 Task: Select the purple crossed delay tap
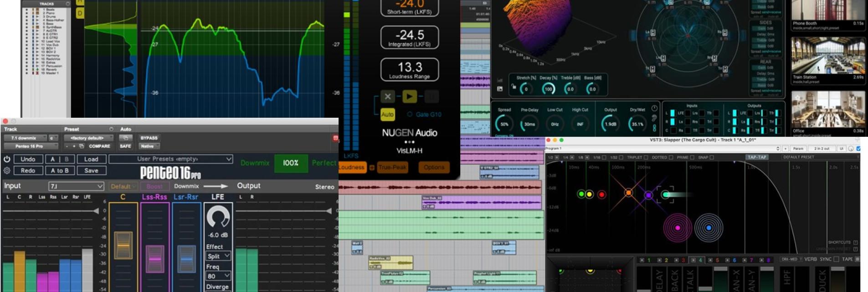coord(648,195)
